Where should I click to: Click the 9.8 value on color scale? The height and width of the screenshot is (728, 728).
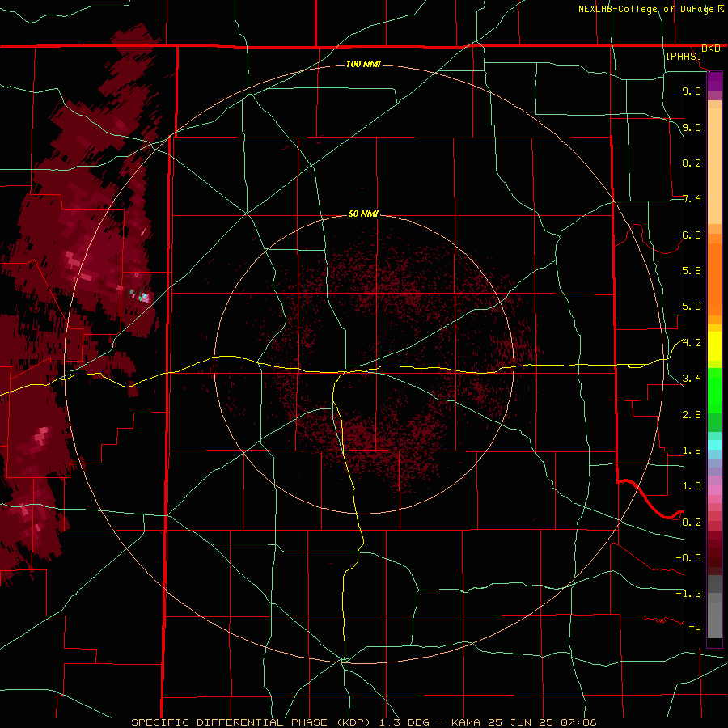(x=692, y=91)
